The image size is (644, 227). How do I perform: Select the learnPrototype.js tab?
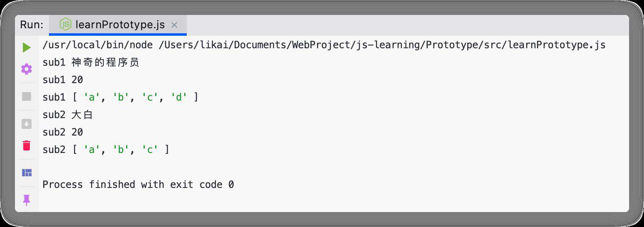[118, 25]
